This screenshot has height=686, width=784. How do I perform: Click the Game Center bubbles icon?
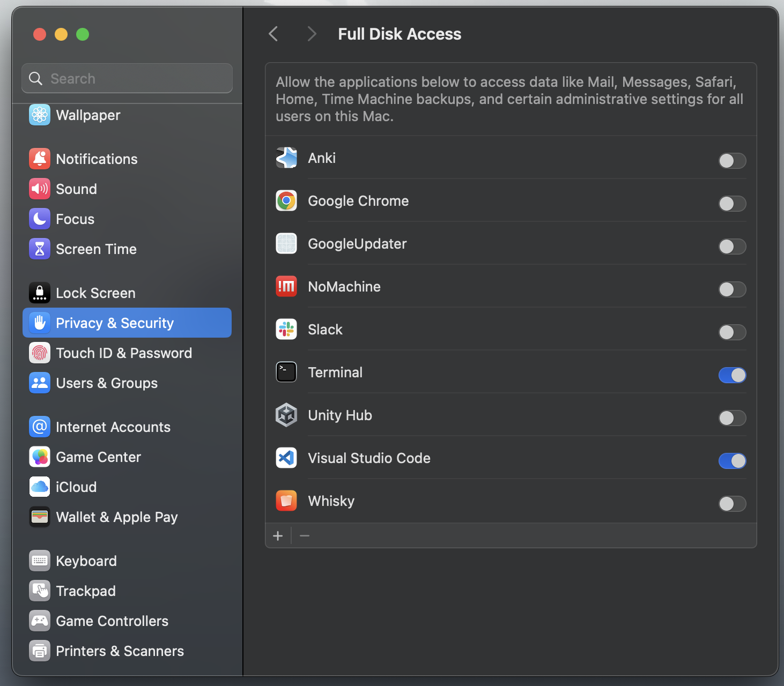point(40,457)
